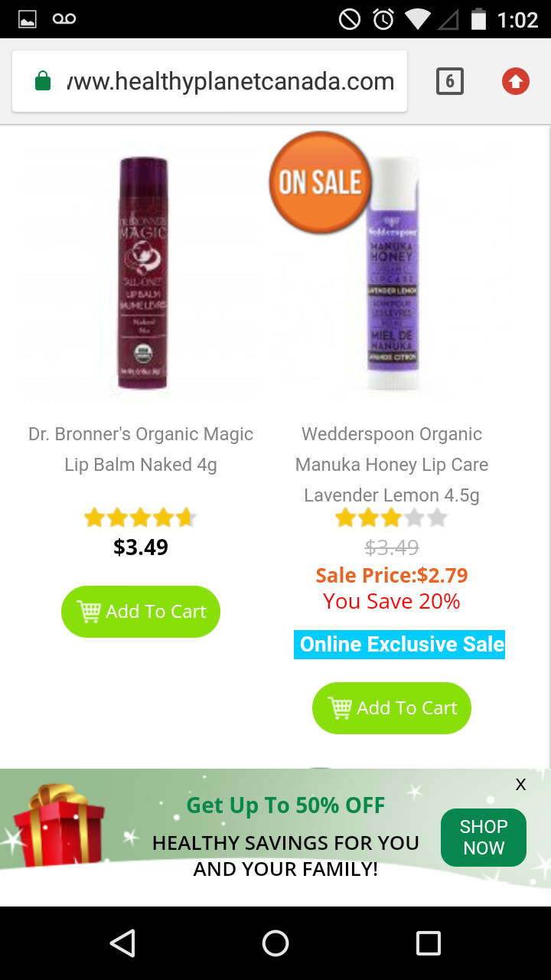The image size is (551, 980).
Task: Open Dr. Bronner's Organic Magic Lip Balm link
Action: 141,449
